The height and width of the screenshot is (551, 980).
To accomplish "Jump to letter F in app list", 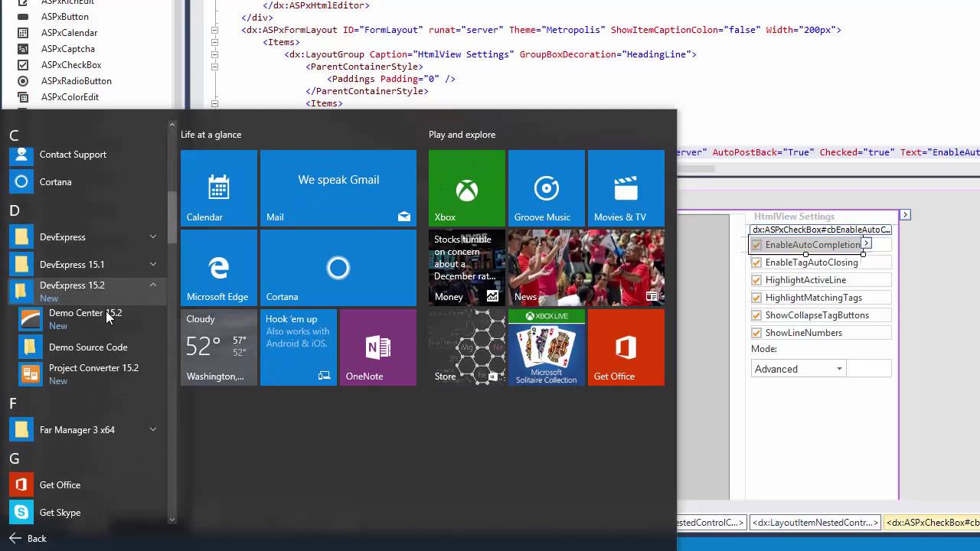I will point(13,403).
